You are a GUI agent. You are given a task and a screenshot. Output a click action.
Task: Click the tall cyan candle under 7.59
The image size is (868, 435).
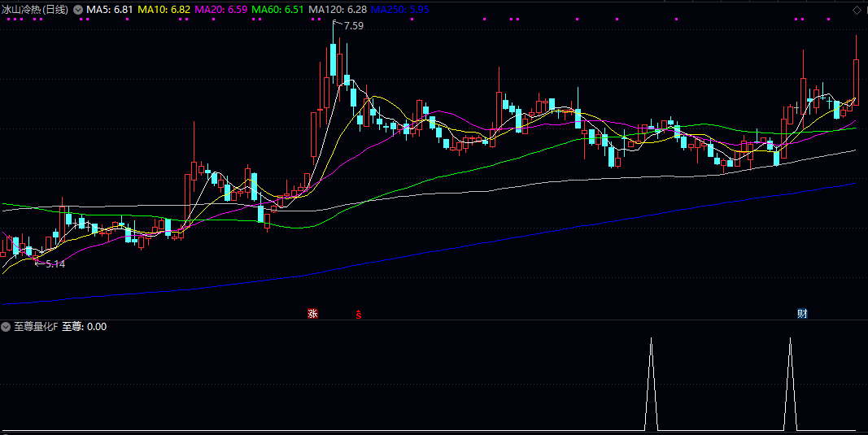(x=334, y=60)
